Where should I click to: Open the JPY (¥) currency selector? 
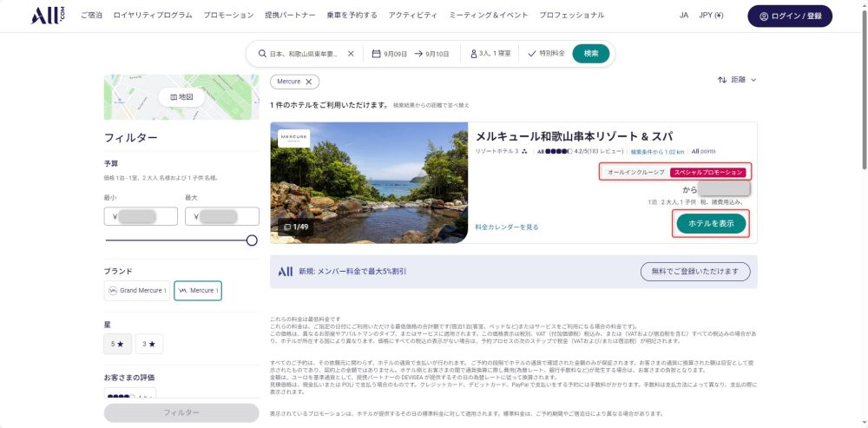tap(711, 16)
